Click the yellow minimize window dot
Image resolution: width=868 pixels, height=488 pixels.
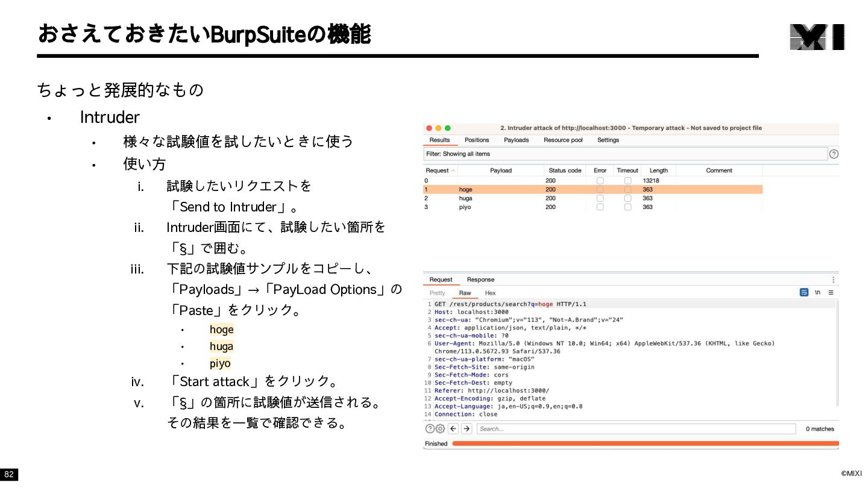(438, 128)
